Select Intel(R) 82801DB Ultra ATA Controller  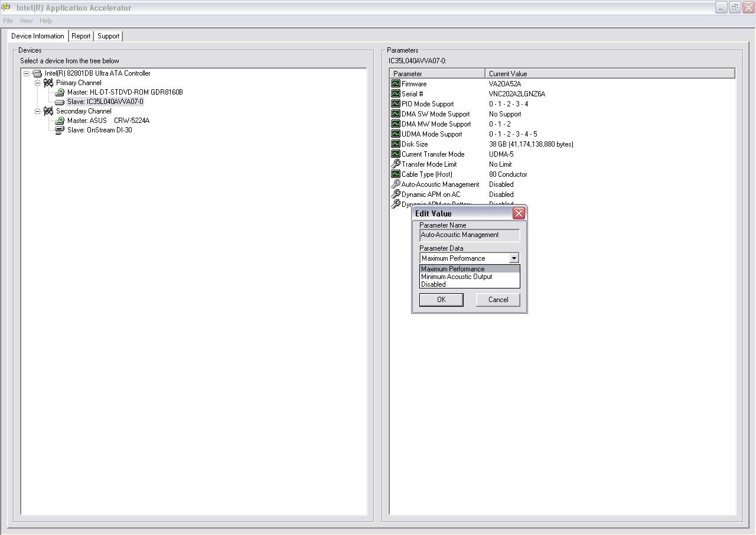(x=97, y=73)
